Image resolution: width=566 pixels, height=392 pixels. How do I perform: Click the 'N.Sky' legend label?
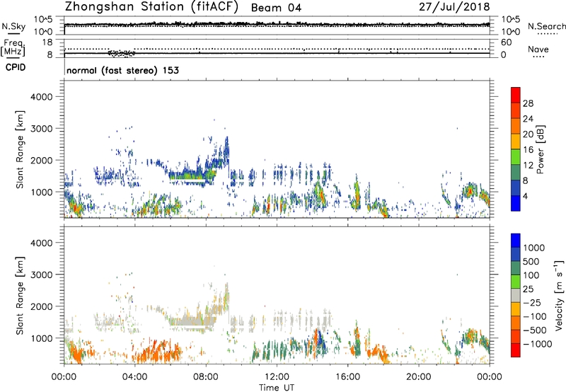point(13,26)
